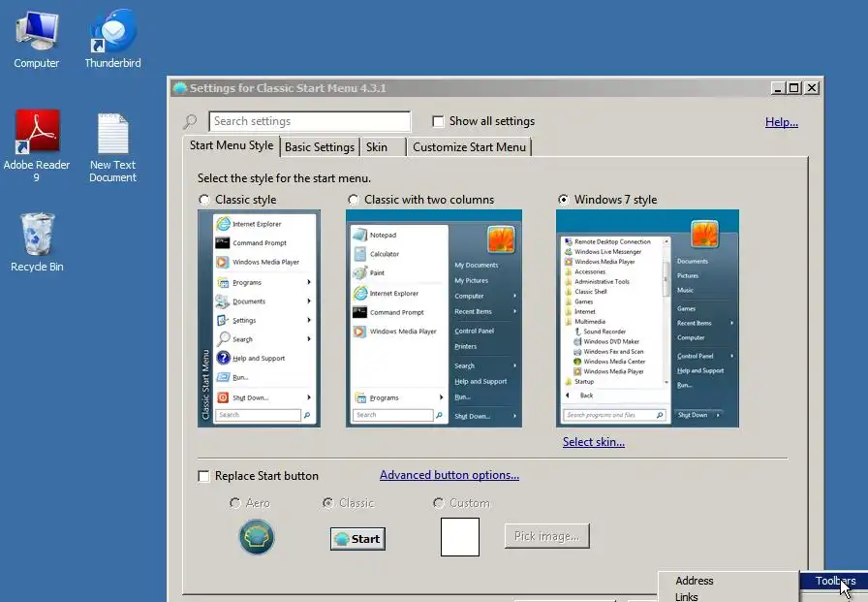Switch to the Basic Settings tab
The image size is (868, 602).
320,147
